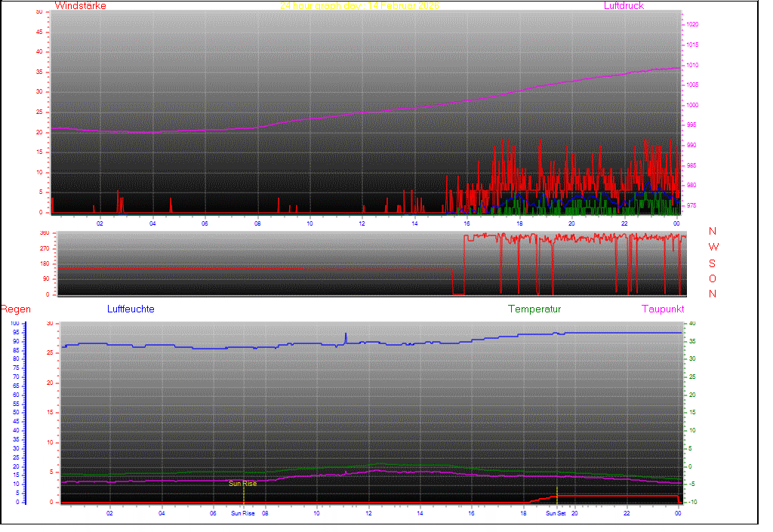Click the Temperatur legend label

534,309
